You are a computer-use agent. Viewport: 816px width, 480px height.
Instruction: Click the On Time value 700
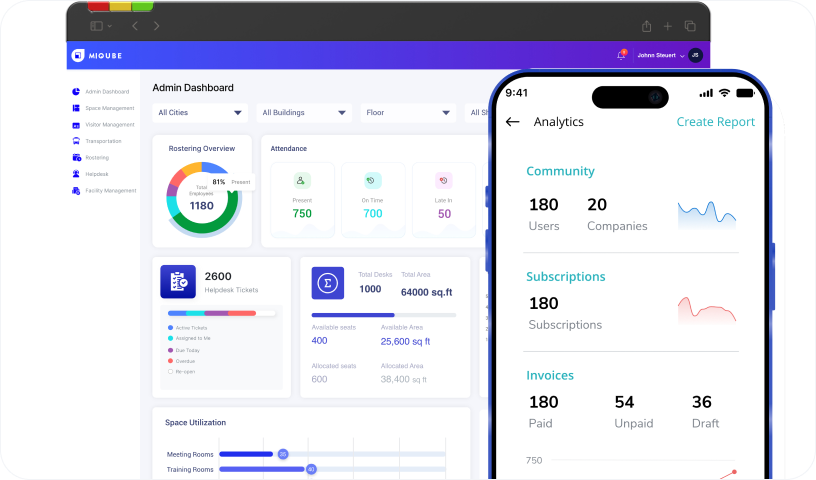[x=373, y=213]
